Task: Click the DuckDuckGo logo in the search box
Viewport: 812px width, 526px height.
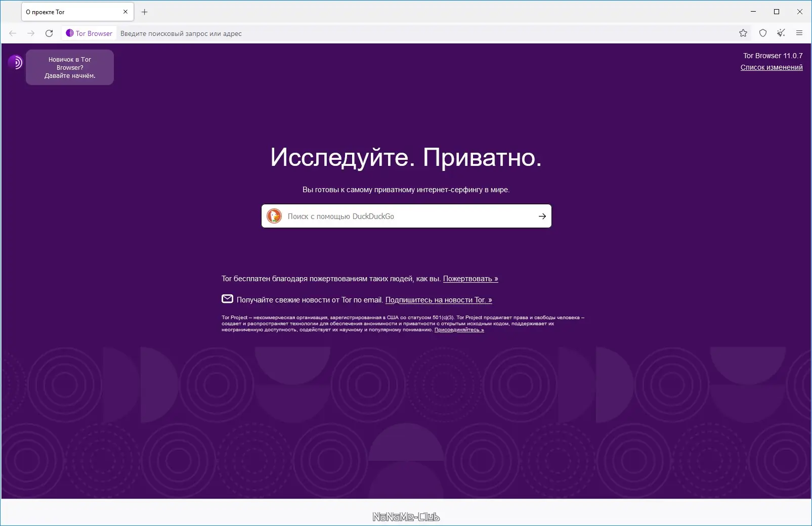Action: click(274, 216)
